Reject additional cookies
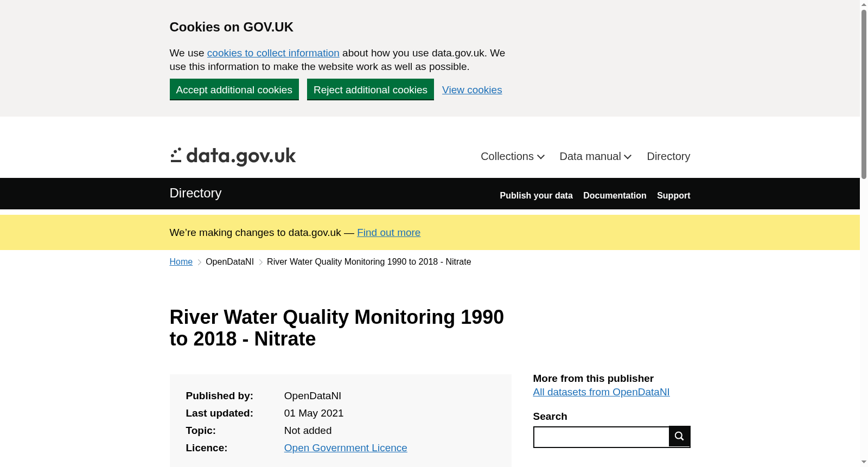This screenshot has height=467, width=868. coord(371,89)
